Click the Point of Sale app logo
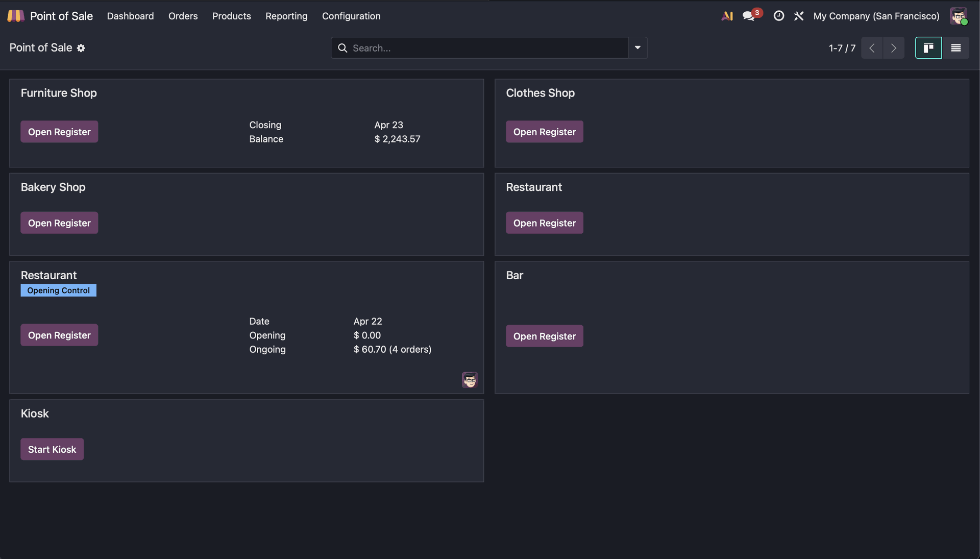 pos(15,16)
